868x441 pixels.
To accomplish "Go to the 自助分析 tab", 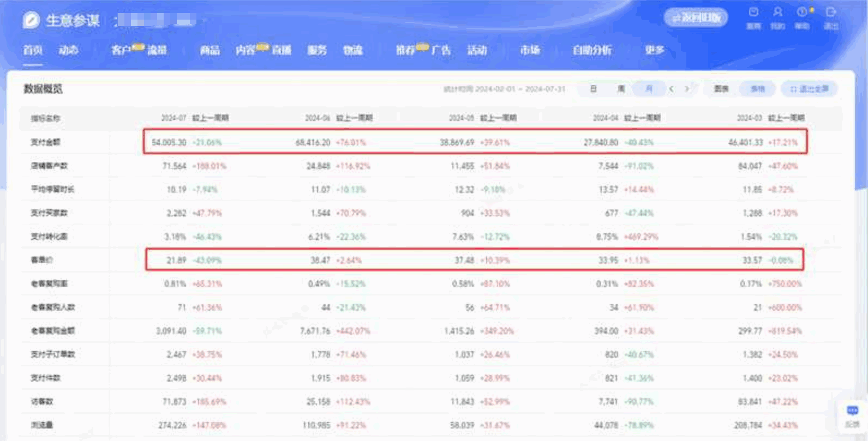I will (x=592, y=51).
